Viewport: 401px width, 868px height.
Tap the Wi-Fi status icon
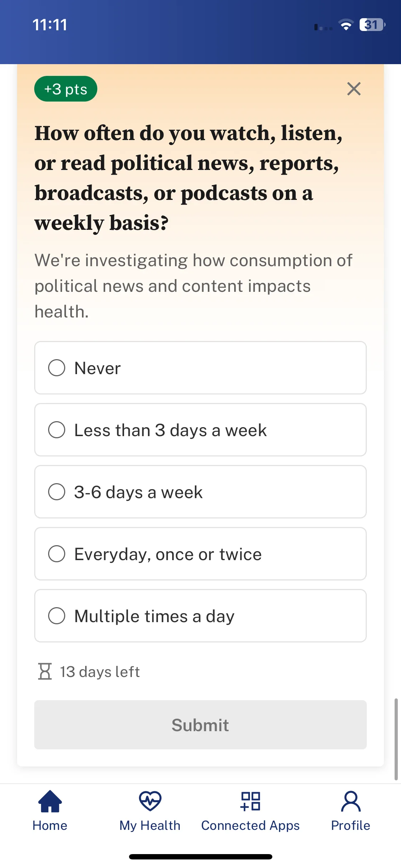pos(346,25)
